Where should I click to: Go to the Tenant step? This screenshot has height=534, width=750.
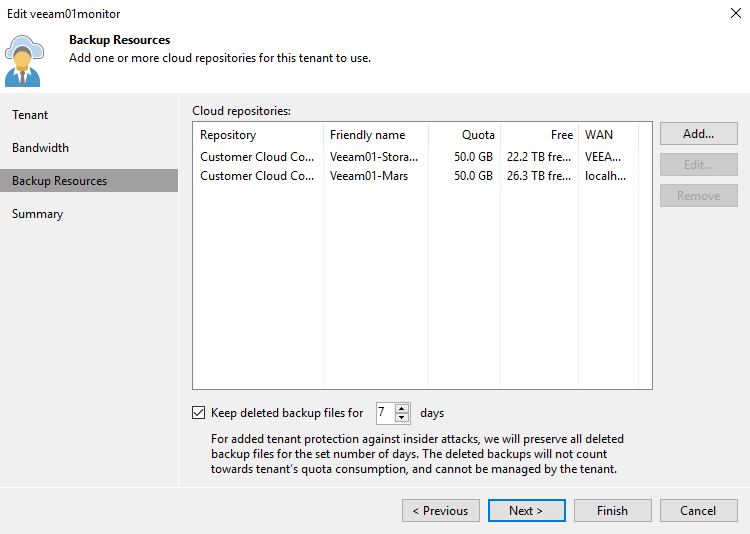click(89, 115)
